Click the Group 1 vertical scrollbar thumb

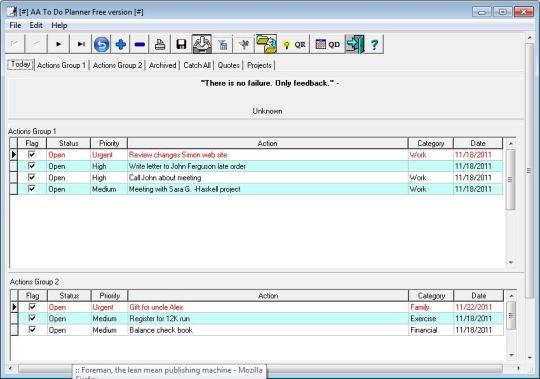point(510,179)
